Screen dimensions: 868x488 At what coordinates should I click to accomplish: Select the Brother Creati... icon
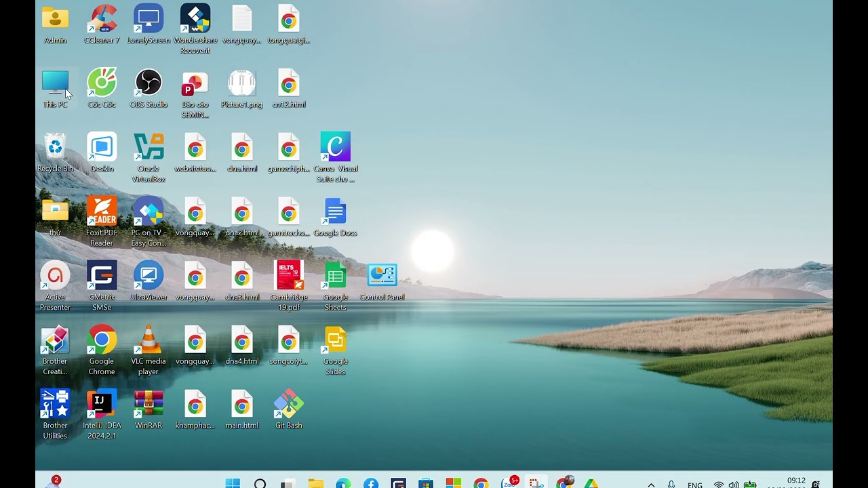point(55,350)
